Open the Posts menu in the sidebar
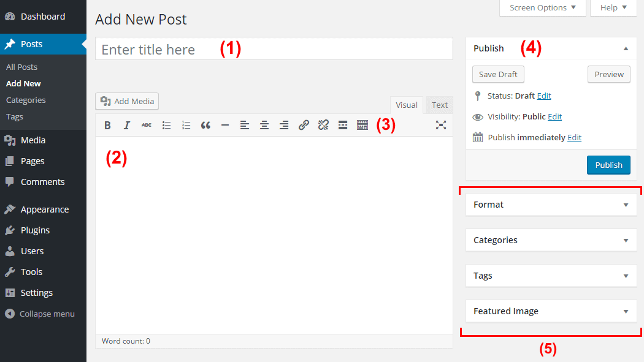Image resolution: width=644 pixels, height=362 pixels. 43,44
